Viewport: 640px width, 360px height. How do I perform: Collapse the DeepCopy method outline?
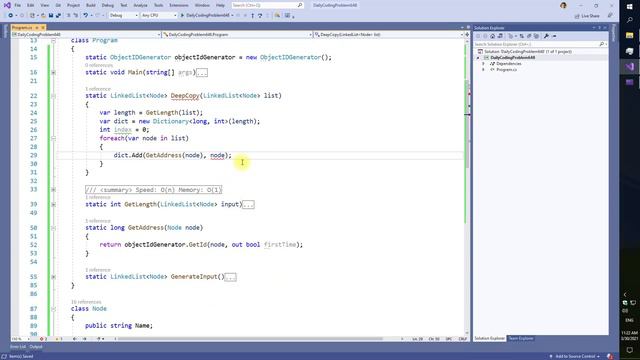pos(53,96)
